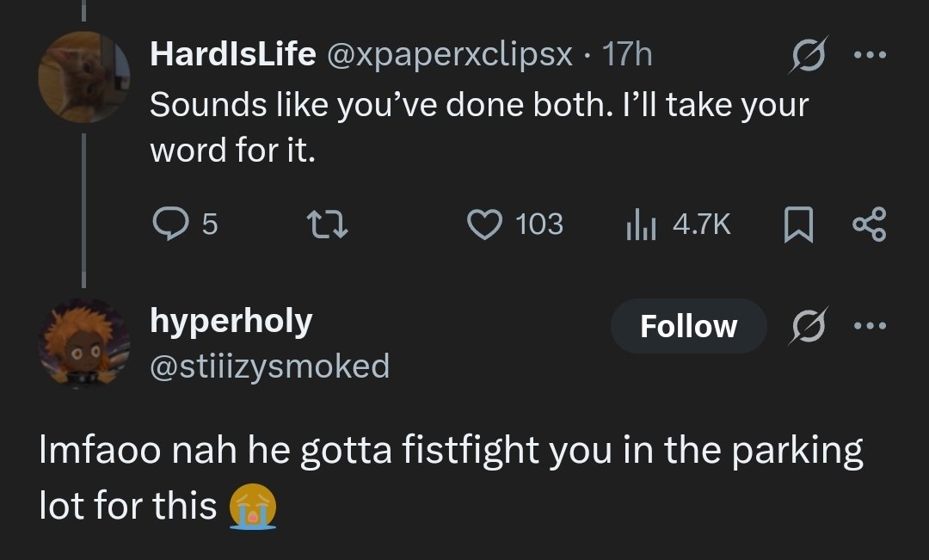Open the @xpaperxclipsx handle
Image resolution: width=929 pixels, height=560 pixels.
[x=447, y=55]
